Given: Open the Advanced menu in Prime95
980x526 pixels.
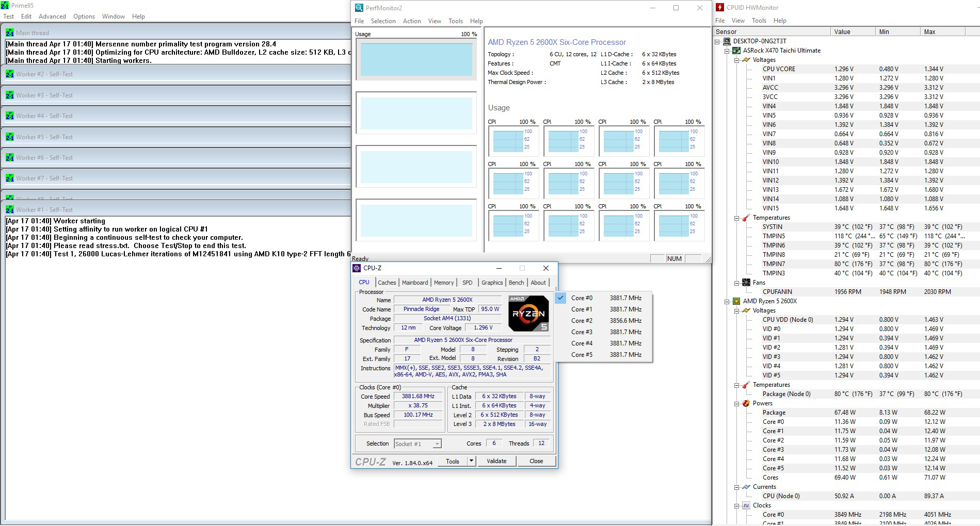Looking at the screenshot, I should tap(52, 17).
